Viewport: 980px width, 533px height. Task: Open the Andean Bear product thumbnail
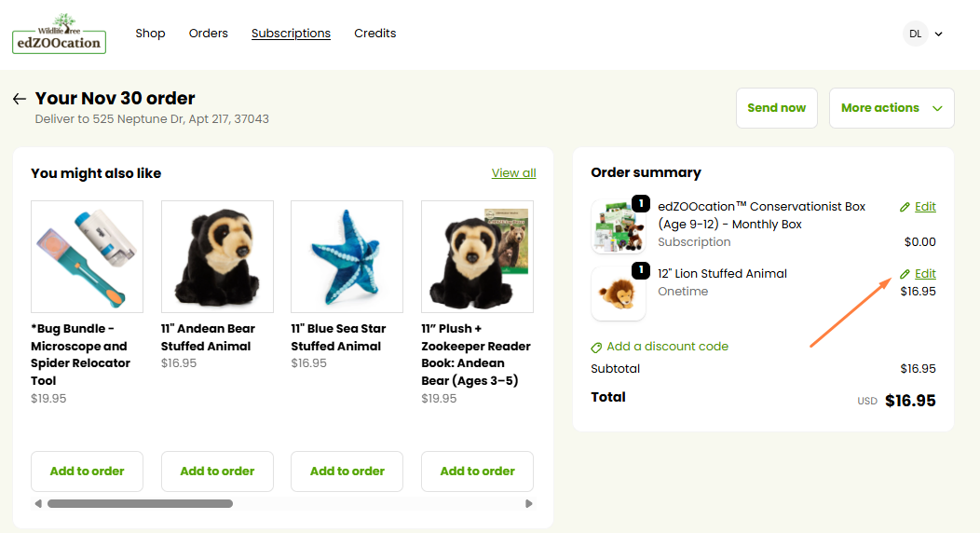(217, 256)
